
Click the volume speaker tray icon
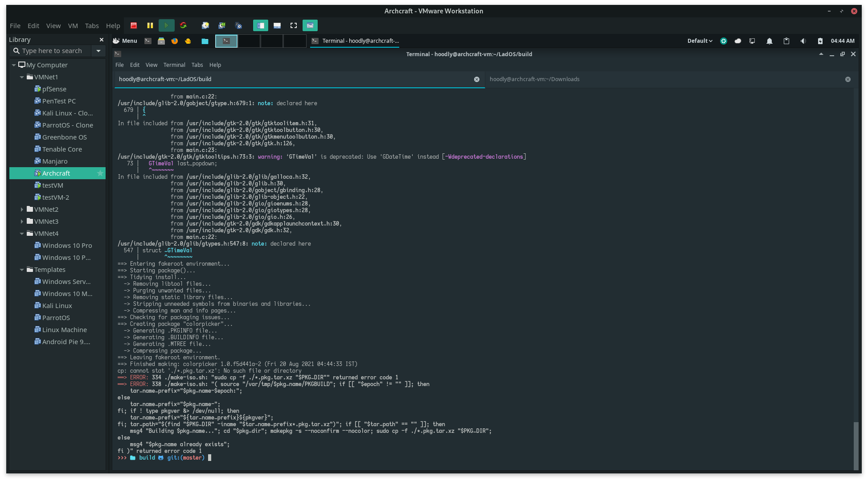point(803,41)
